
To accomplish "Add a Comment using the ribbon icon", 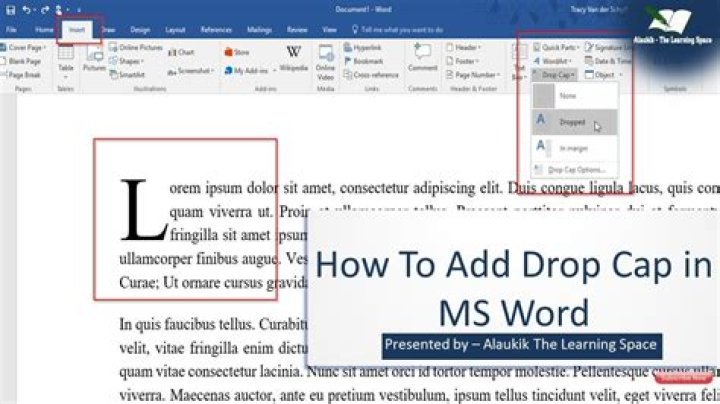I will tap(422, 58).
